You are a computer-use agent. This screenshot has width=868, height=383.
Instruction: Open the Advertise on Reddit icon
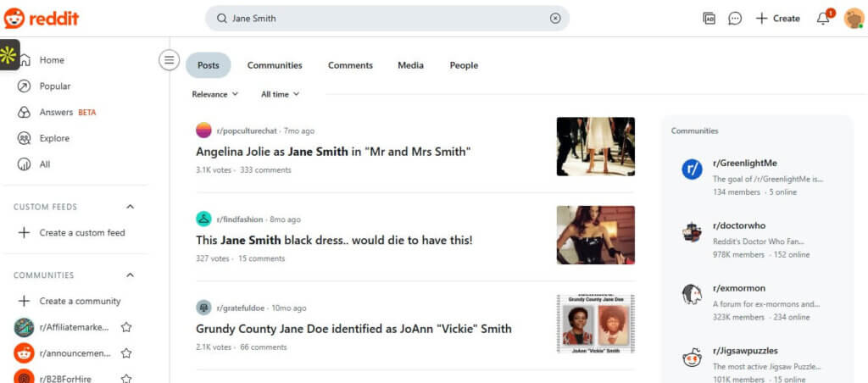pyautogui.click(x=709, y=19)
